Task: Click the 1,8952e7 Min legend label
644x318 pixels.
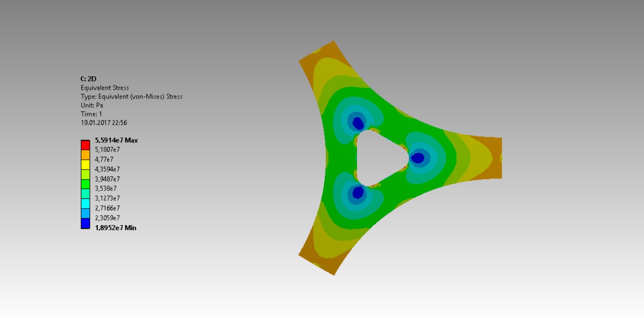Action: (116, 228)
